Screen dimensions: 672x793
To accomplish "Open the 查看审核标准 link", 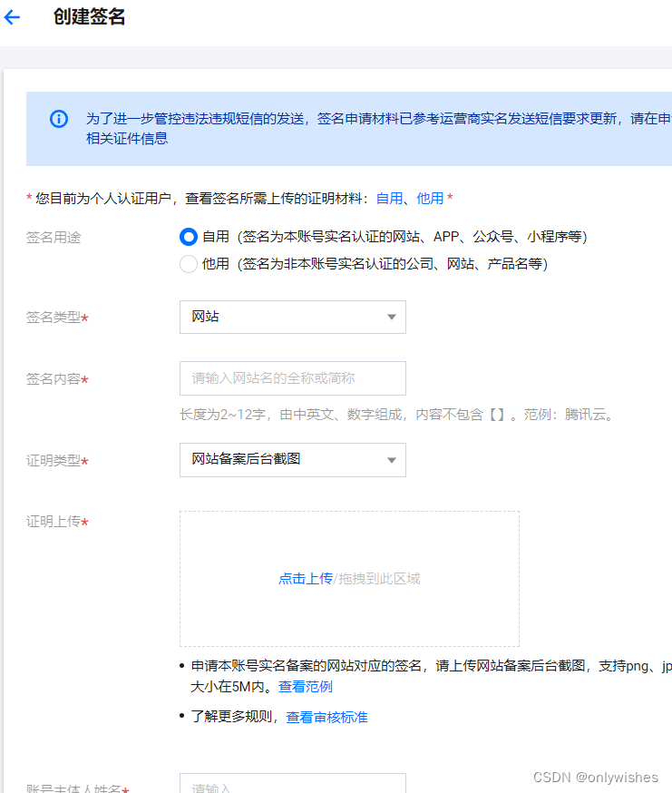I will tap(326, 718).
